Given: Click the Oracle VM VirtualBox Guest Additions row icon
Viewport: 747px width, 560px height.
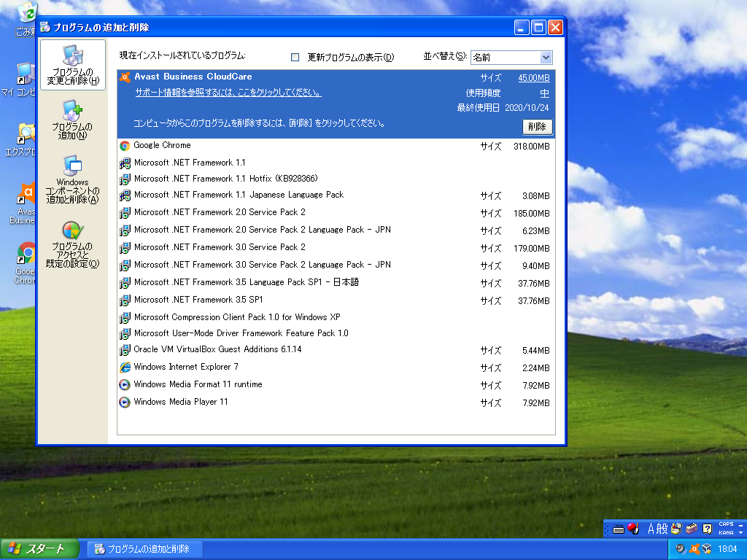Looking at the screenshot, I should coord(125,350).
